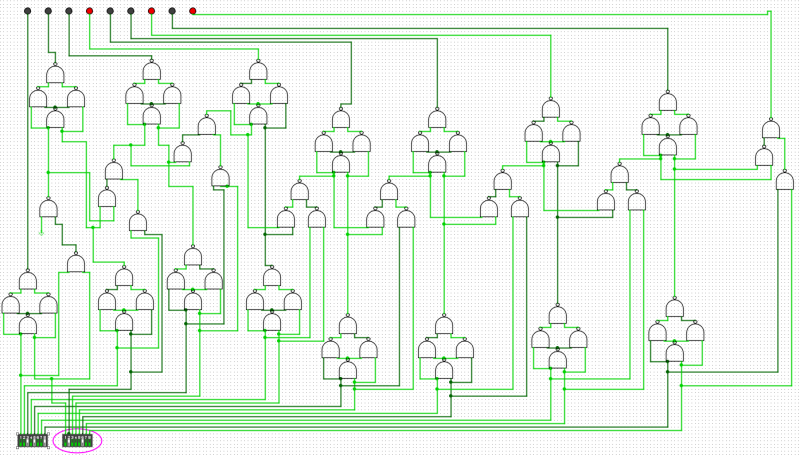Select the rightmost gate at the right edge
The width and height of the screenshot is (800, 456).
pyautogui.click(x=784, y=181)
